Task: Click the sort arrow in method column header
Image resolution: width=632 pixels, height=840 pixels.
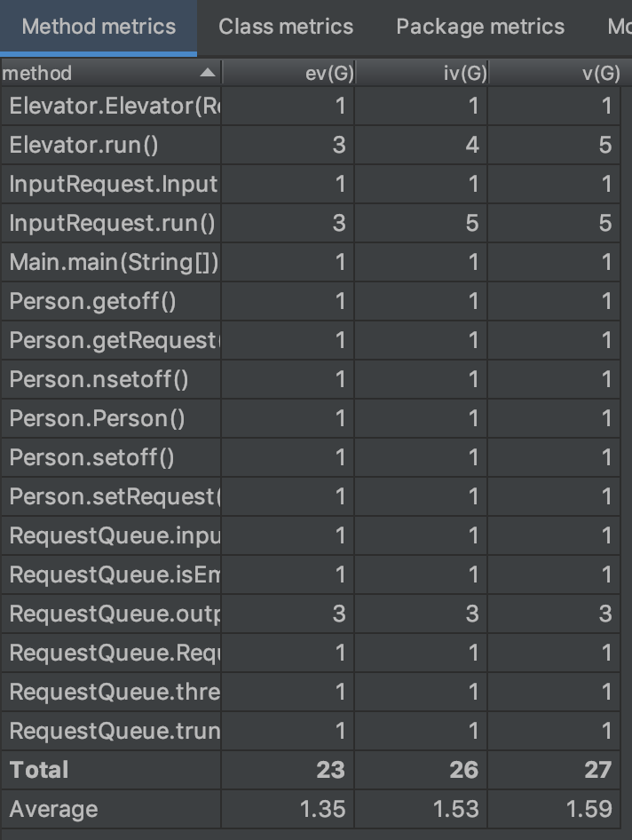Action: (x=207, y=73)
